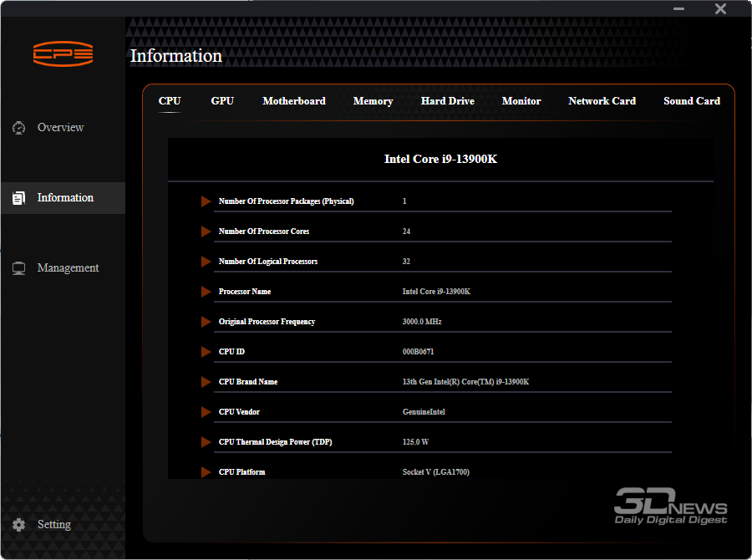The image size is (752, 560).
Task: Click arrow beside CPU ID row
Action: (206, 352)
